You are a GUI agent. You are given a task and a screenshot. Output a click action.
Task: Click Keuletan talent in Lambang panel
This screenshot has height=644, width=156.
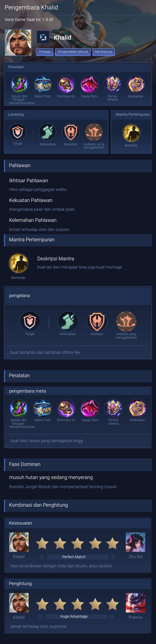(71, 132)
